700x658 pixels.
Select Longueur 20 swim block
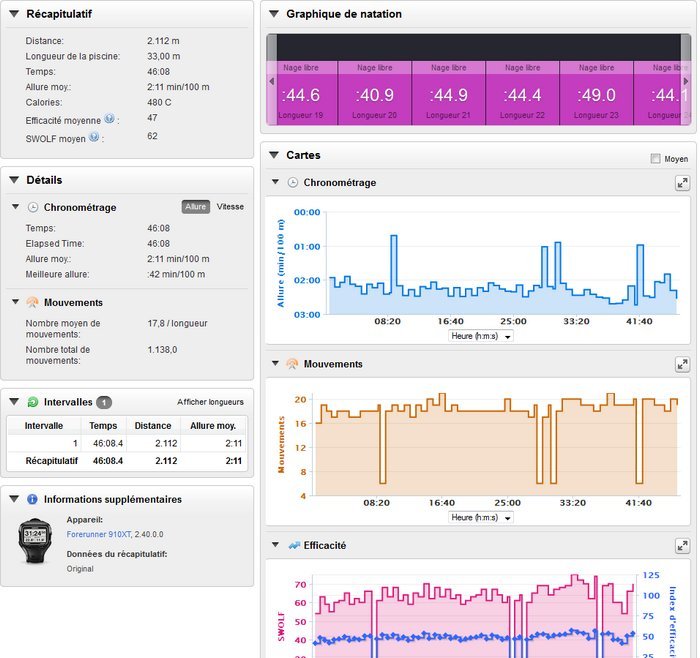375,93
